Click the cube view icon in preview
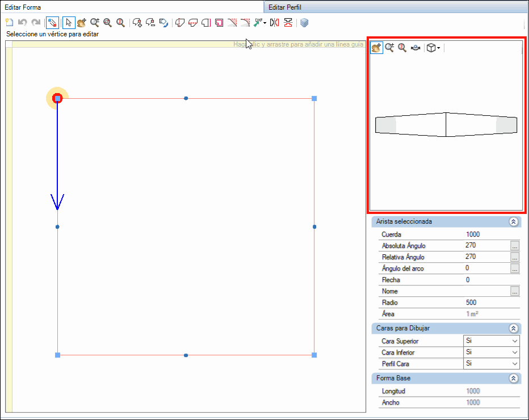 (431, 48)
